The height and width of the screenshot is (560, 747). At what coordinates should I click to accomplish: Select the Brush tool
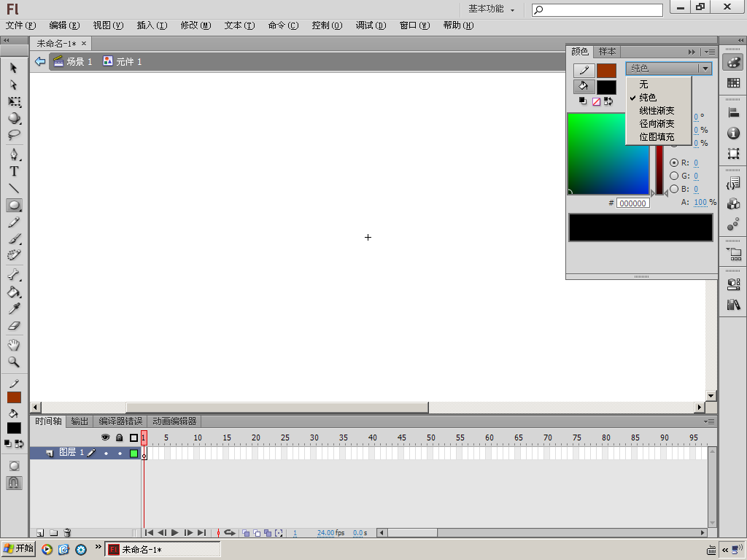[14, 238]
